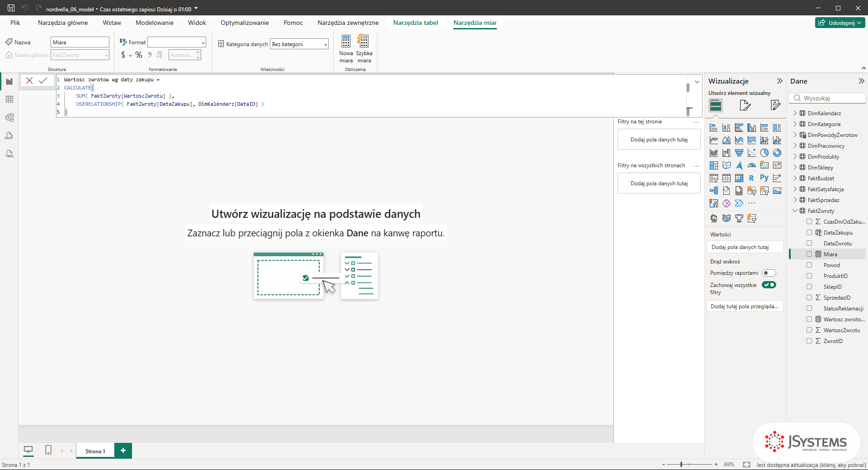Click the Udostępnij button
The width and height of the screenshot is (868, 470).
(840, 23)
